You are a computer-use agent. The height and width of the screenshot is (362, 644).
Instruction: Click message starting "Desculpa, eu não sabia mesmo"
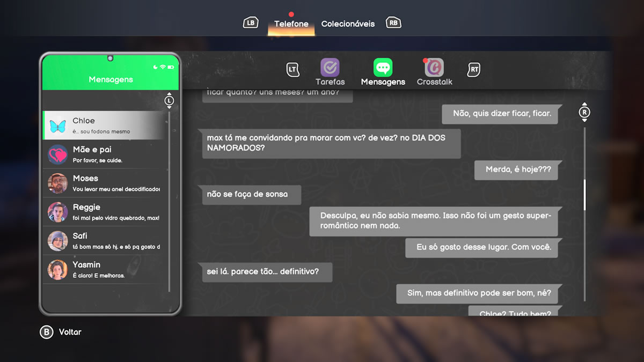[x=436, y=221]
